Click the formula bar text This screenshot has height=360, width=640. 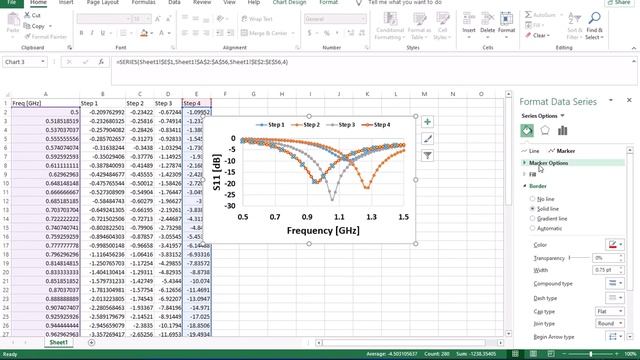(x=202, y=62)
